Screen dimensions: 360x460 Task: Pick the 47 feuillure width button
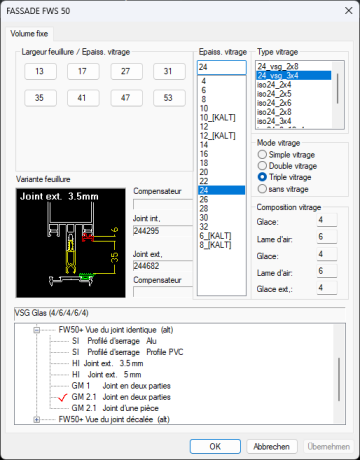tap(126, 98)
